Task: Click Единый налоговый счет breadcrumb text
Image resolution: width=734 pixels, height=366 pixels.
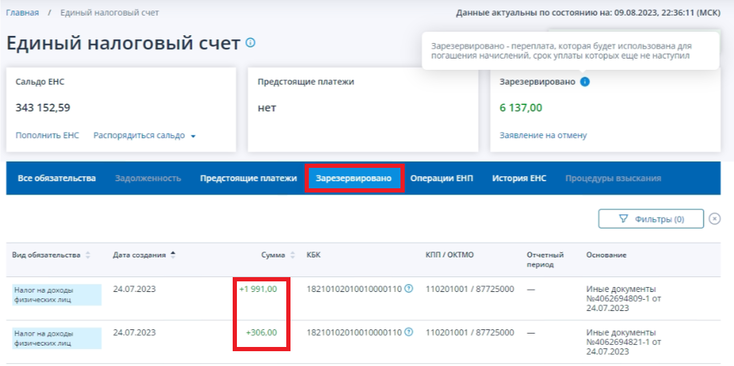Action: coord(110,13)
